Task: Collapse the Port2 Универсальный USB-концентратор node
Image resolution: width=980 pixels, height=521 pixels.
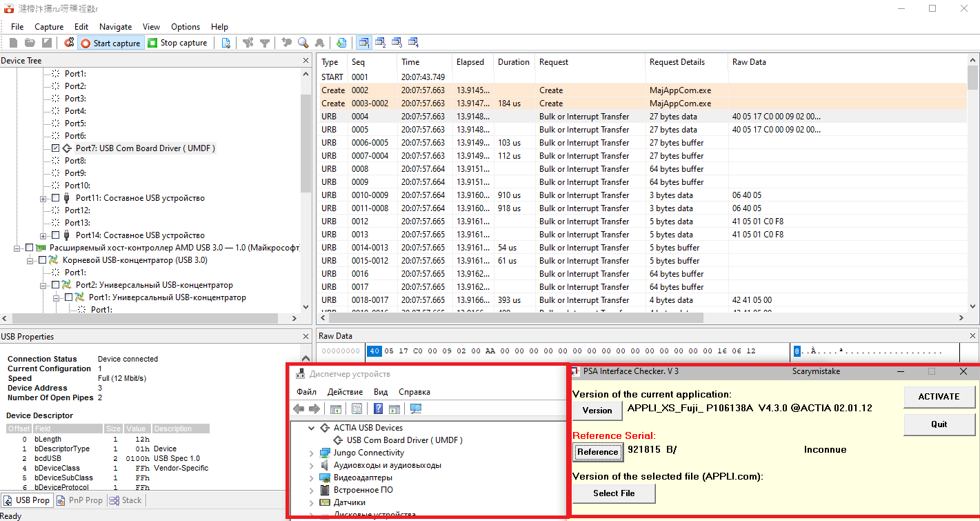Action: point(43,286)
